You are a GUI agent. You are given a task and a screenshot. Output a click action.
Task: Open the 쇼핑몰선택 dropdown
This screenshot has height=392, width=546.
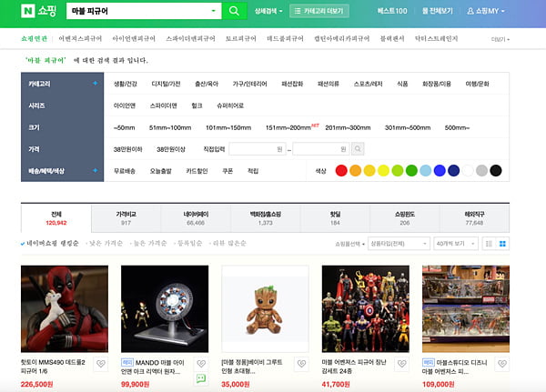coord(349,244)
